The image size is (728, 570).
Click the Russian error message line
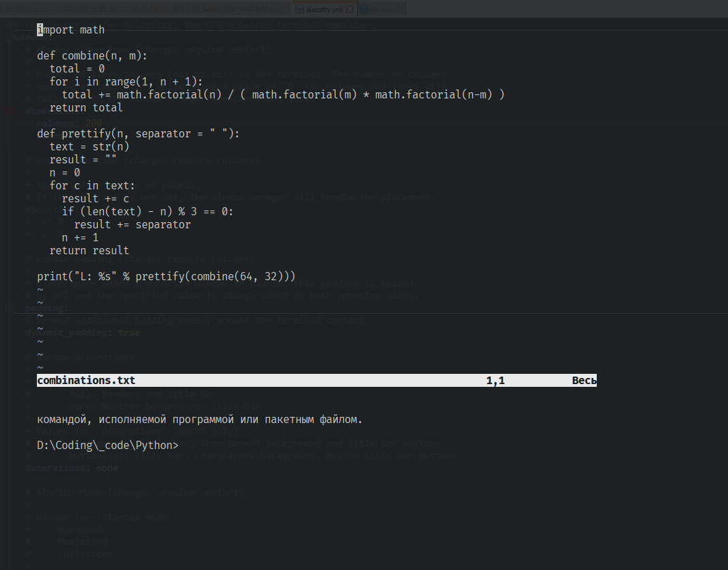200,420
